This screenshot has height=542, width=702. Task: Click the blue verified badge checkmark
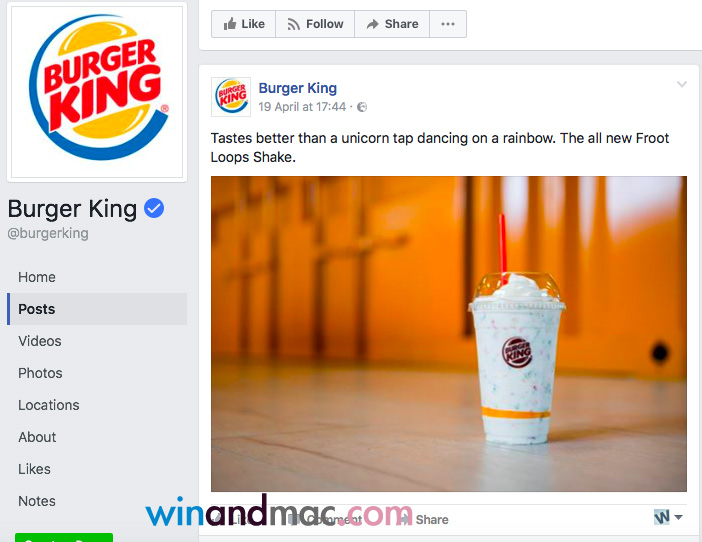[154, 208]
